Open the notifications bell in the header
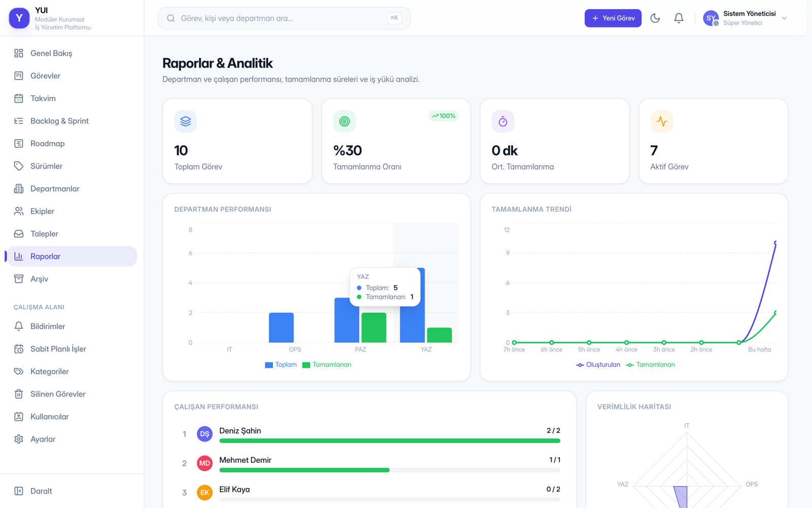This screenshot has width=812, height=508. [x=679, y=18]
